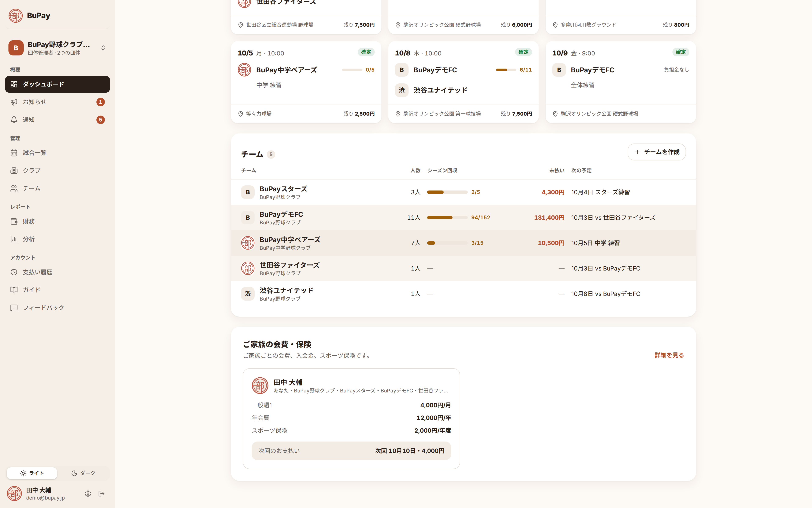This screenshot has width=812, height=508.
Task: Open the 10/8 BuPayデモFC vs 渋谷ユナイテッド card
Action: pyautogui.click(x=463, y=82)
